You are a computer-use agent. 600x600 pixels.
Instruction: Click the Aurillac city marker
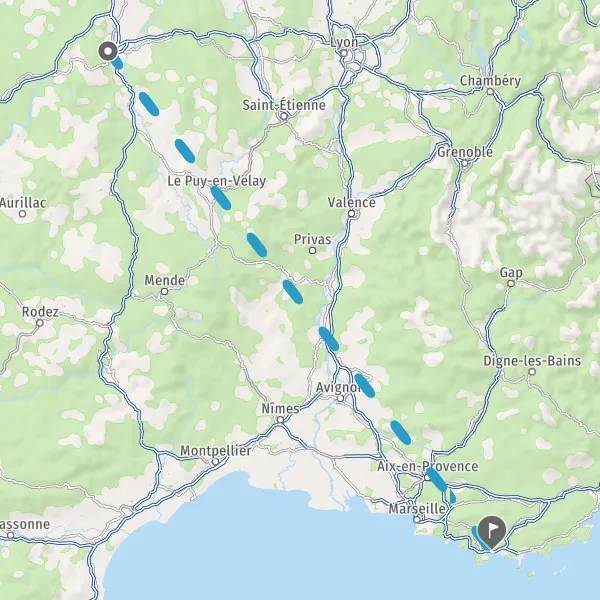click(23, 214)
